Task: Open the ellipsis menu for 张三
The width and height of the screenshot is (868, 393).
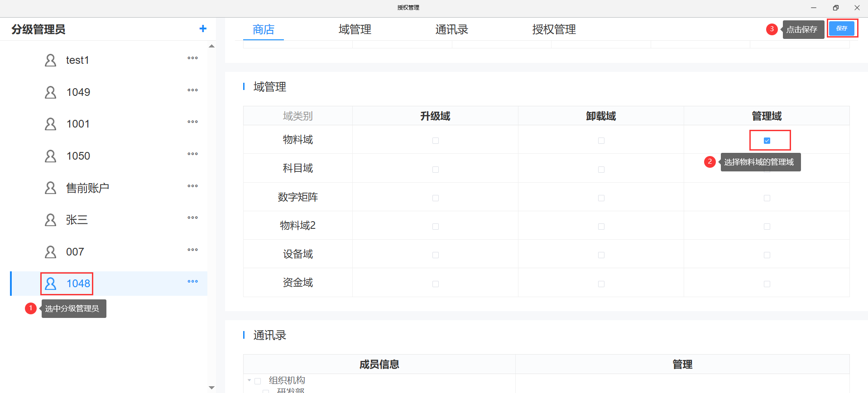Action: [192, 218]
